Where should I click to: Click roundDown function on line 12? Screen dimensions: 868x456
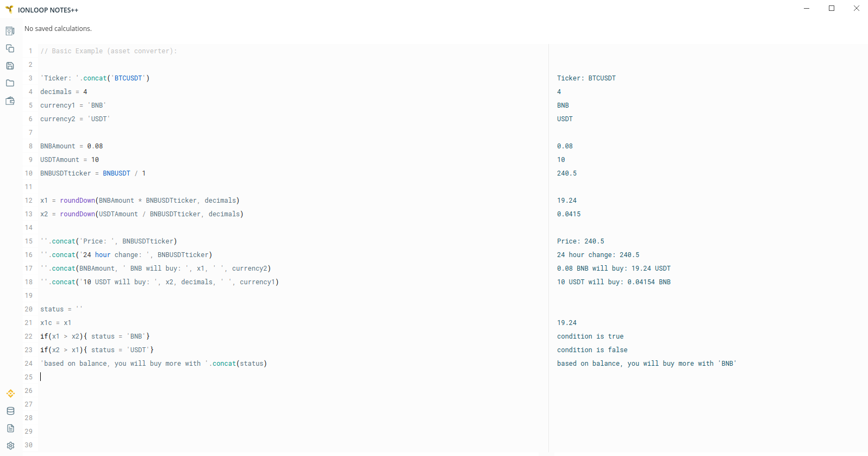pyautogui.click(x=77, y=201)
